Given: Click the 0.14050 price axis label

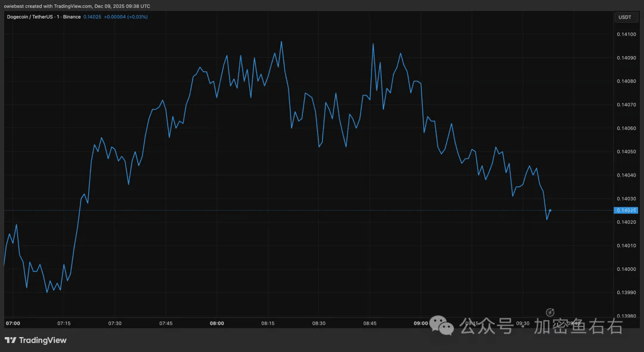Looking at the screenshot, I should [x=626, y=152].
